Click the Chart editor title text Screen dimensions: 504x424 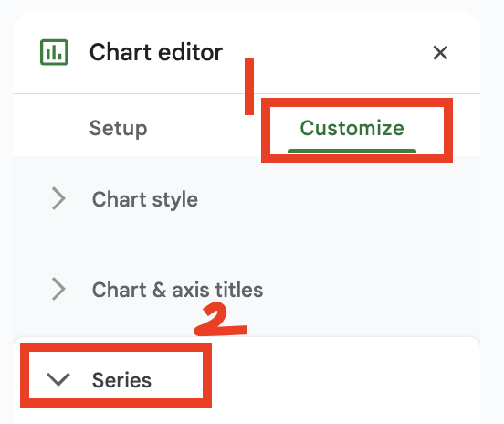pos(156,52)
